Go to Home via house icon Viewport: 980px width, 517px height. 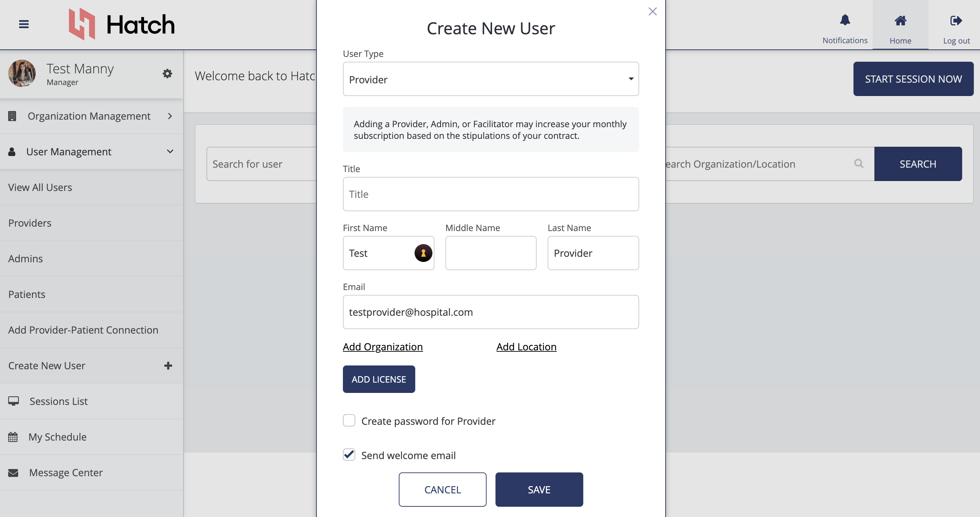(x=900, y=21)
